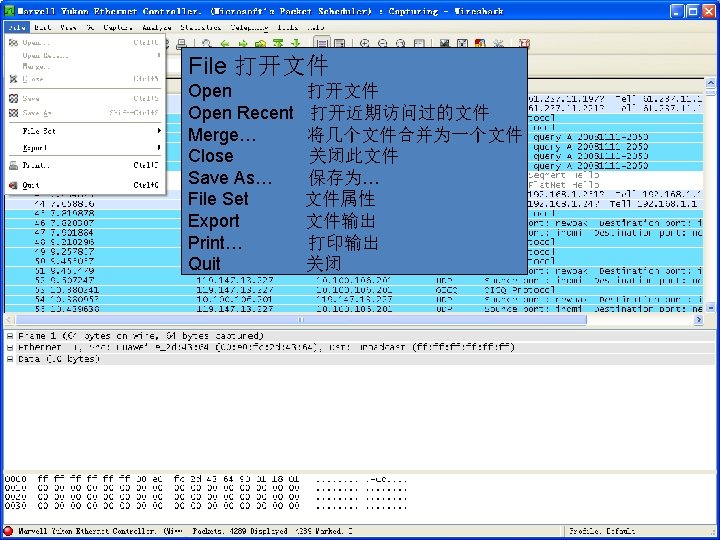Open the Statistics menu
The image size is (720, 540).
tap(201, 28)
